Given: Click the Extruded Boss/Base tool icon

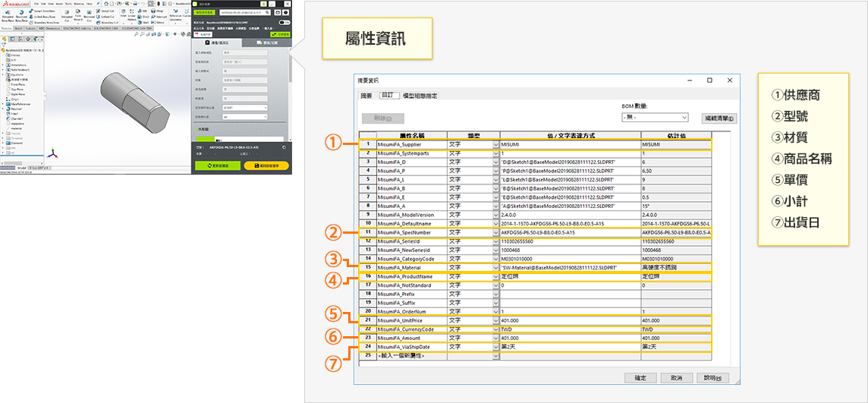Looking at the screenshot, I should click(7, 15).
